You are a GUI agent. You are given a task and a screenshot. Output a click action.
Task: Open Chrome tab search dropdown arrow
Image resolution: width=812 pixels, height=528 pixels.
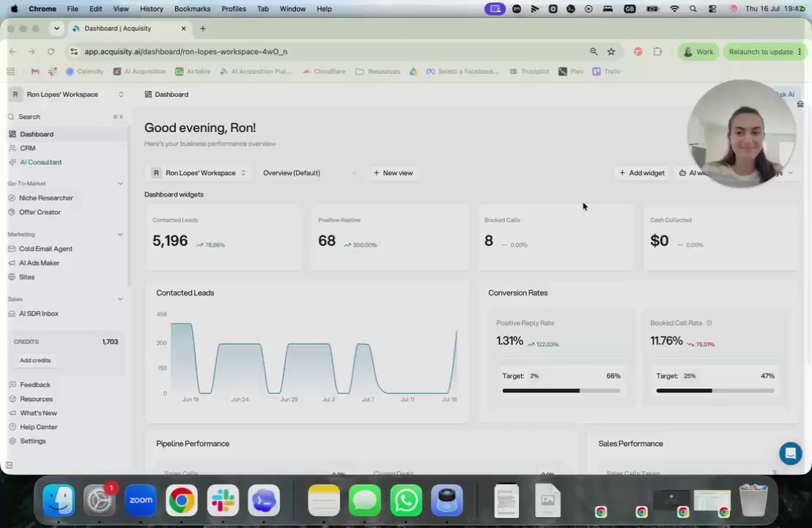(x=56, y=29)
